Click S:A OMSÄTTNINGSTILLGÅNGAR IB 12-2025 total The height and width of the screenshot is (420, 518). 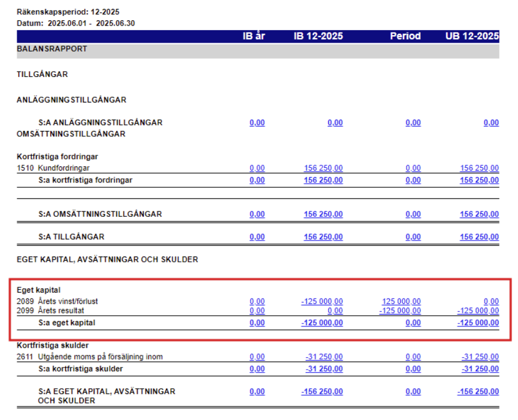(323, 214)
